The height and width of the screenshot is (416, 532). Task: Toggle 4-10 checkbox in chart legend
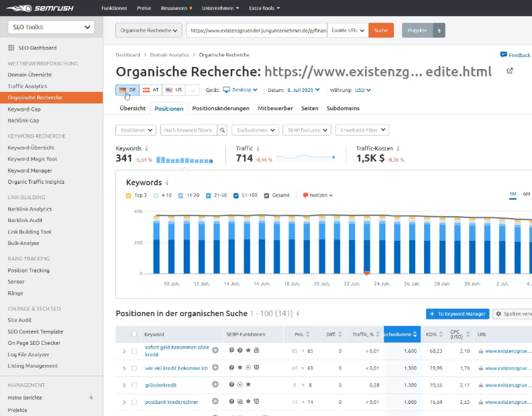(156, 196)
